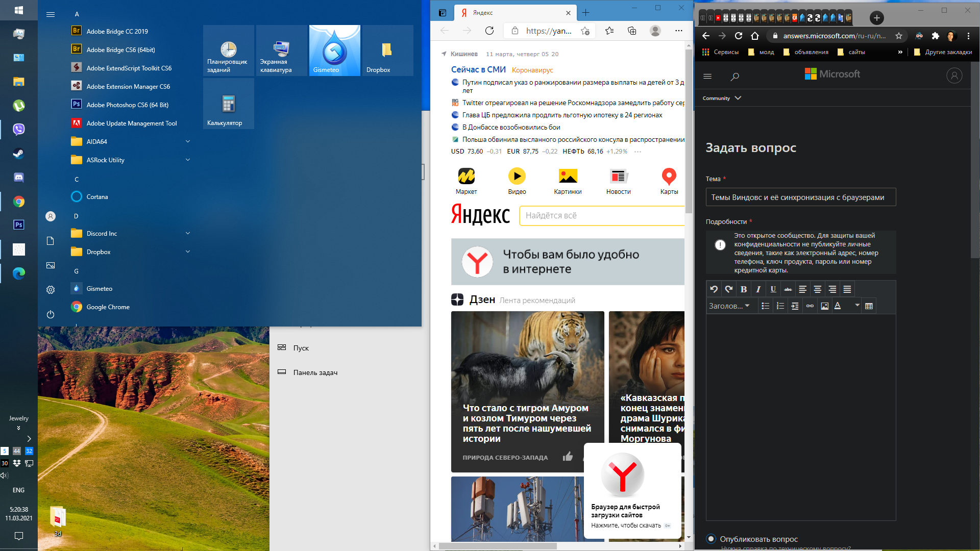The width and height of the screenshot is (980, 551).
Task: Click the insert image icon in editor
Action: pos(824,306)
